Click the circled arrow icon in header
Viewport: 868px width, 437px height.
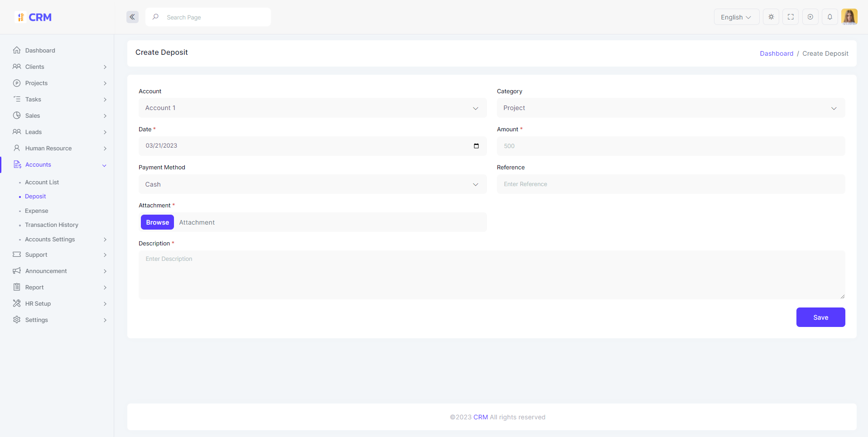[810, 17]
